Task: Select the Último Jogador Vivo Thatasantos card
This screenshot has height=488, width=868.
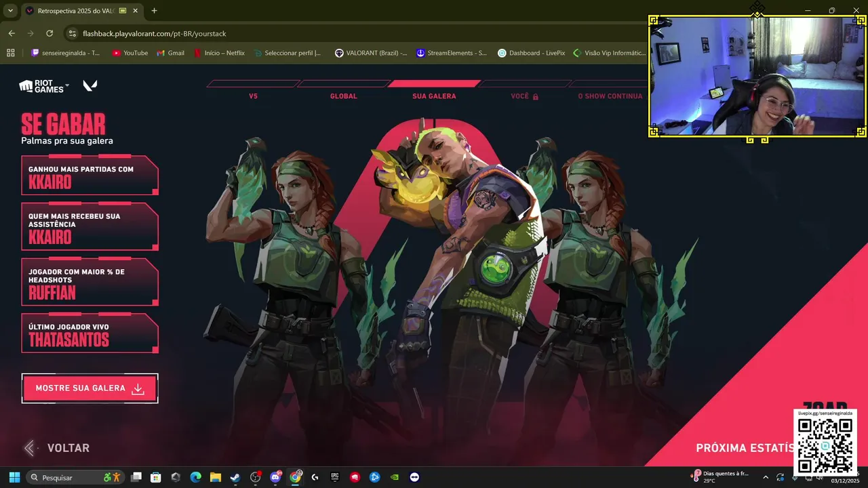Action: (90, 333)
